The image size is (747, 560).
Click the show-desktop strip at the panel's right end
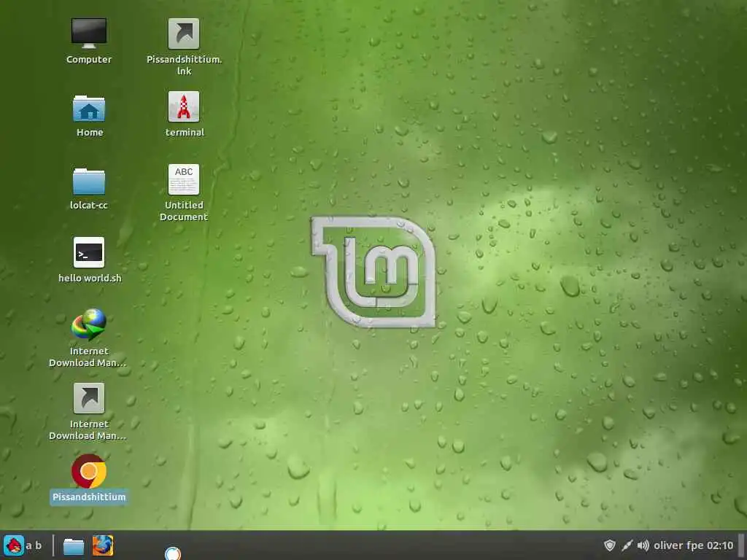tap(741, 545)
